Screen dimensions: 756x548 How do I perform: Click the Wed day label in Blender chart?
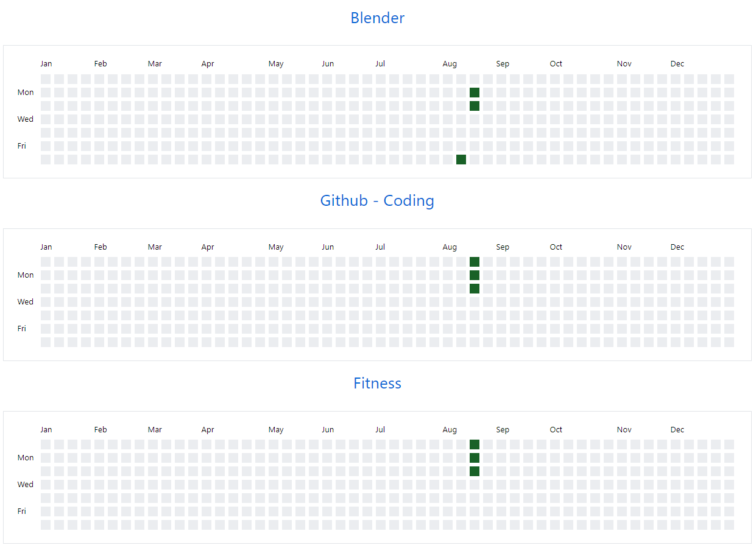click(x=26, y=119)
